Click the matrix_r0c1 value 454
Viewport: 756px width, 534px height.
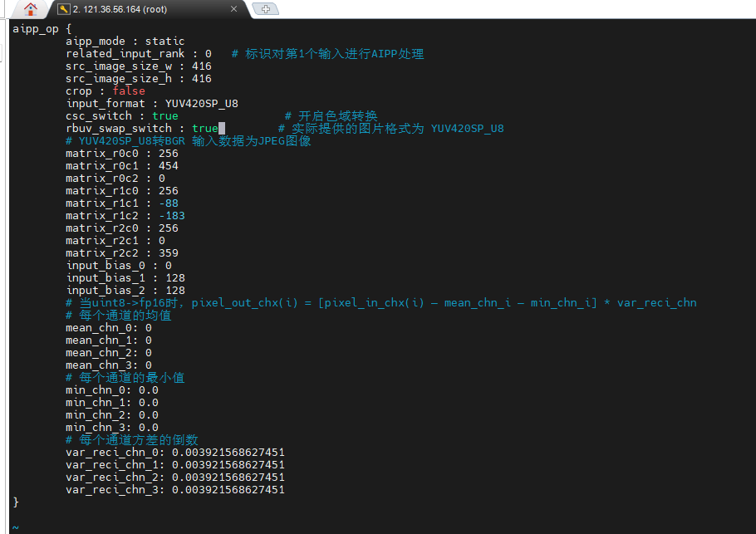point(168,166)
